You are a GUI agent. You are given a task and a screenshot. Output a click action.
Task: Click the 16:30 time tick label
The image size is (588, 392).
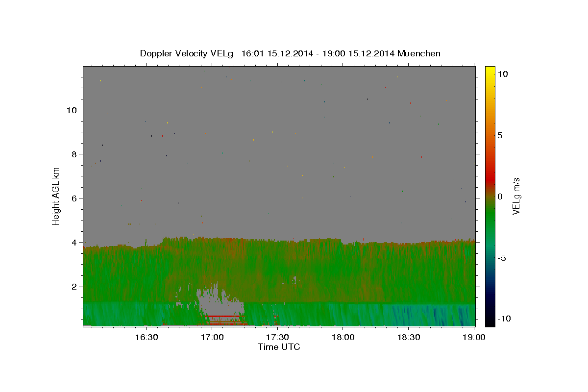point(146,337)
